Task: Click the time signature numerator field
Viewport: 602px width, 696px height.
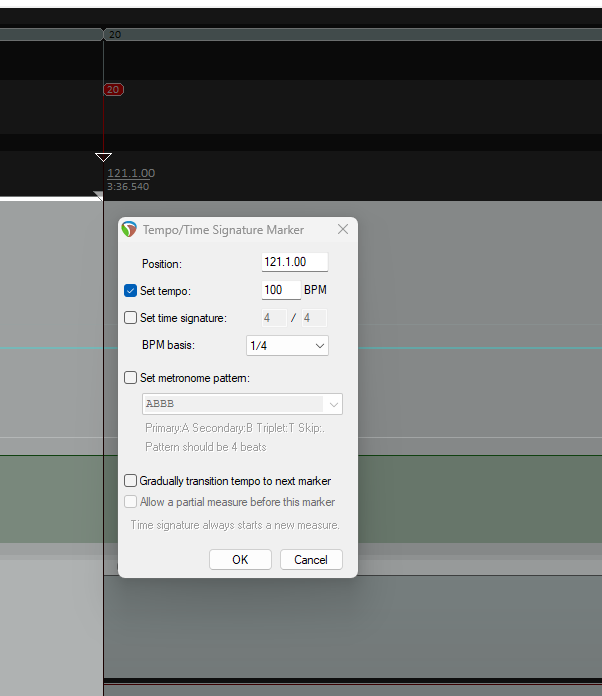Action: (272, 318)
